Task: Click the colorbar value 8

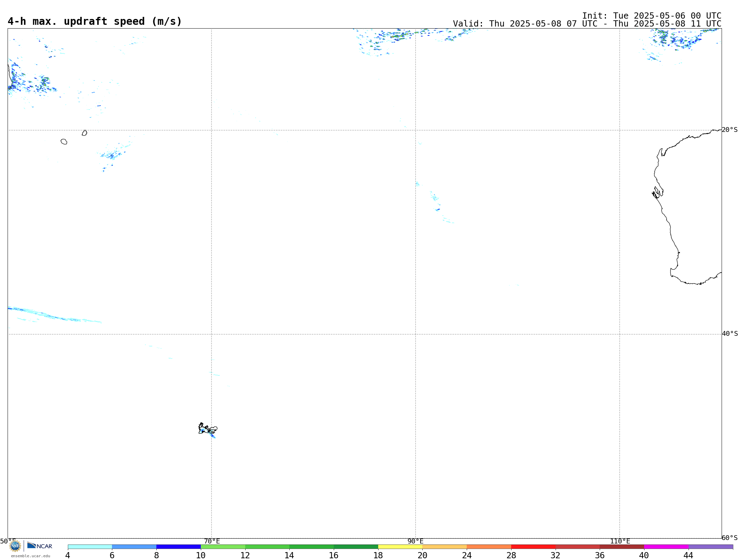Action: (x=156, y=555)
